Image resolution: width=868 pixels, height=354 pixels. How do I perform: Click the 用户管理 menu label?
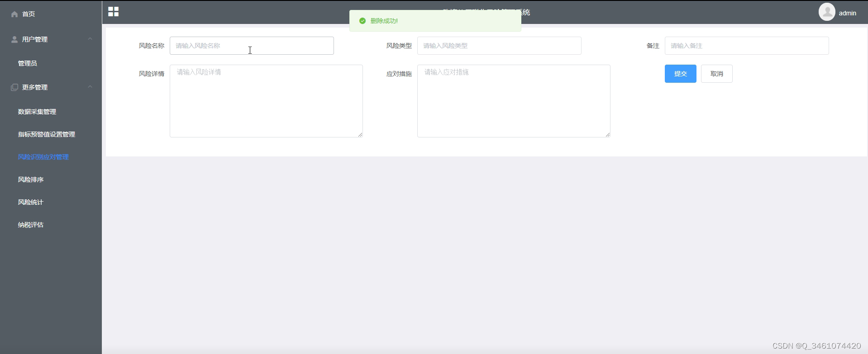pos(35,39)
